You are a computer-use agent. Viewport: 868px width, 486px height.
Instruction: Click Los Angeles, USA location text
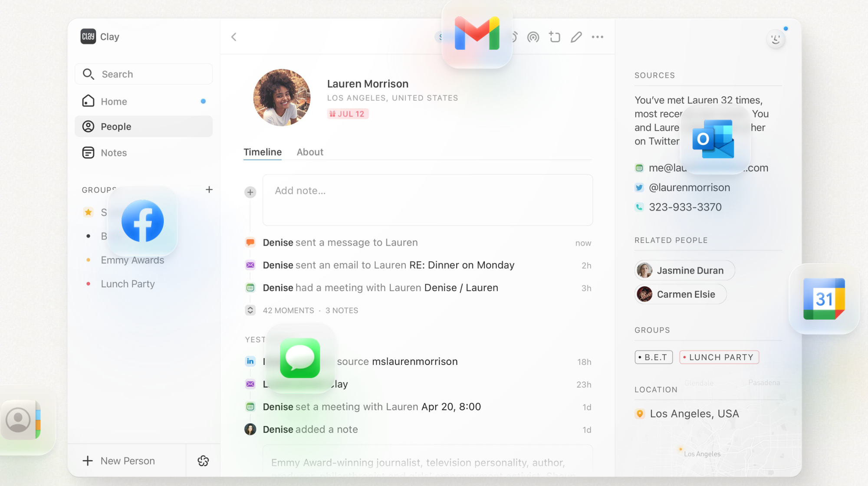click(694, 414)
